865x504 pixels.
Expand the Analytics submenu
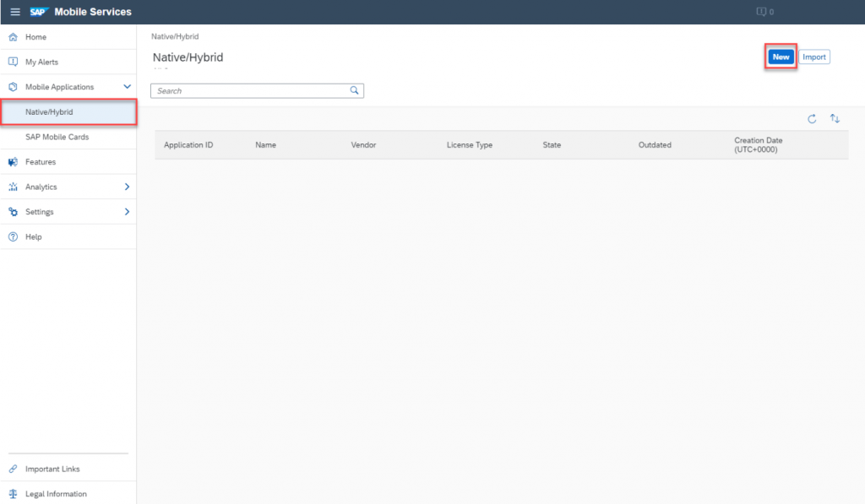point(127,187)
